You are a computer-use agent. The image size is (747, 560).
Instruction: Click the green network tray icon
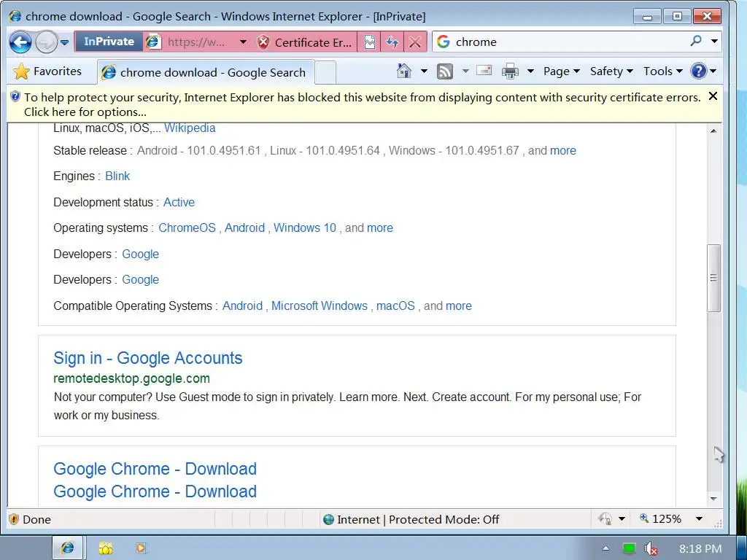point(629,548)
